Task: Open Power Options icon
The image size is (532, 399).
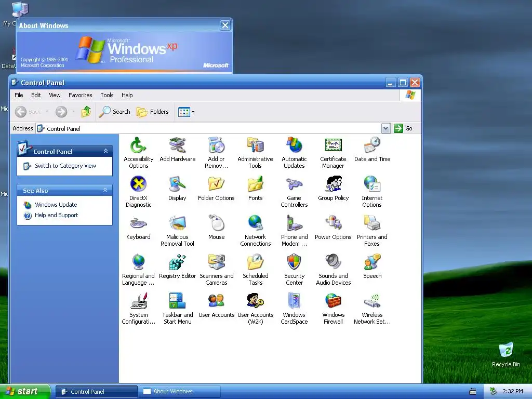Action: pyautogui.click(x=333, y=223)
